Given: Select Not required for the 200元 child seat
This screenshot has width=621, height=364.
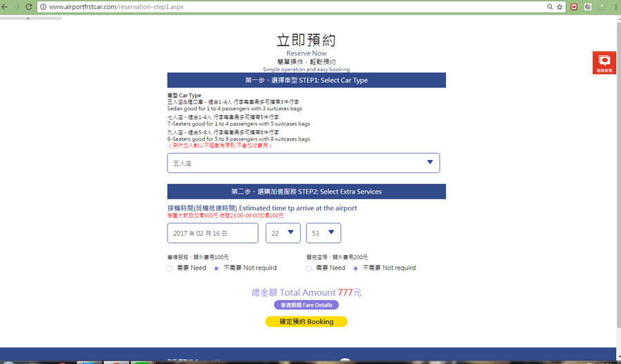Looking at the screenshot, I should point(356,268).
